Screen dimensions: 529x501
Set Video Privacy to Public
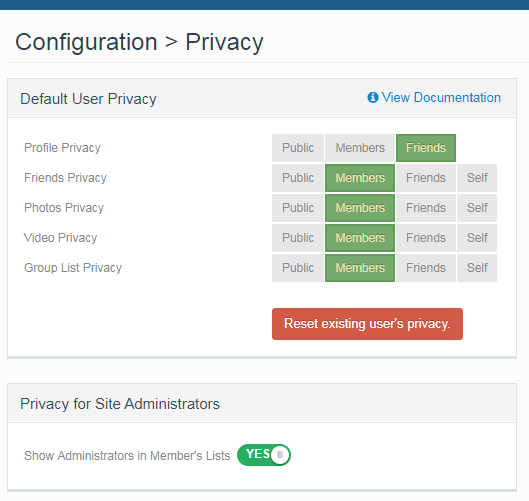298,238
